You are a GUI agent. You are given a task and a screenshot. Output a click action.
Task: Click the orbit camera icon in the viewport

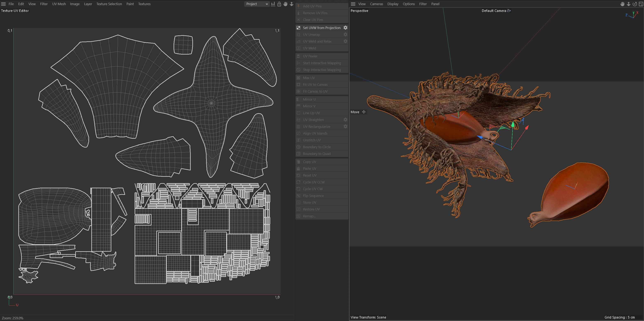635,4
